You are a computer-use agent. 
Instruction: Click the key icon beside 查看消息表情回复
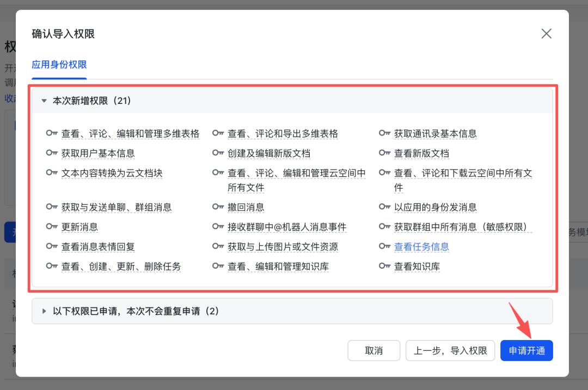point(51,246)
